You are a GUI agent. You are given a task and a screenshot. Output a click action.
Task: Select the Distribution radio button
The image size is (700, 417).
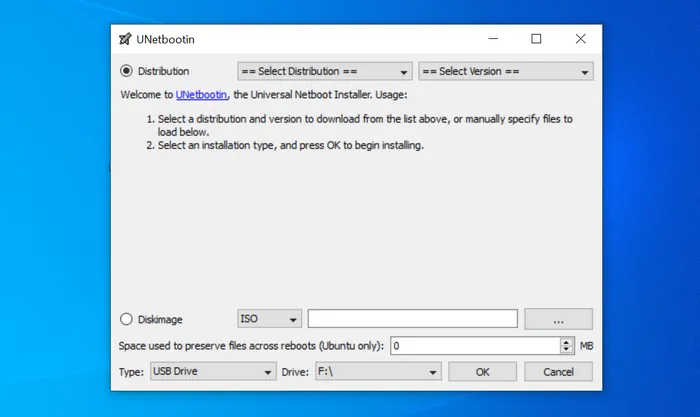click(126, 71)
